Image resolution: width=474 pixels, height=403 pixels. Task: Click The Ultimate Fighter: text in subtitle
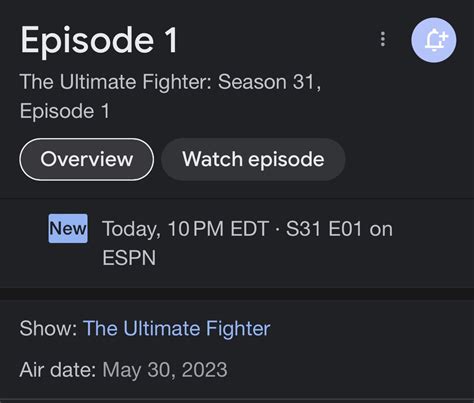point(116,82)
